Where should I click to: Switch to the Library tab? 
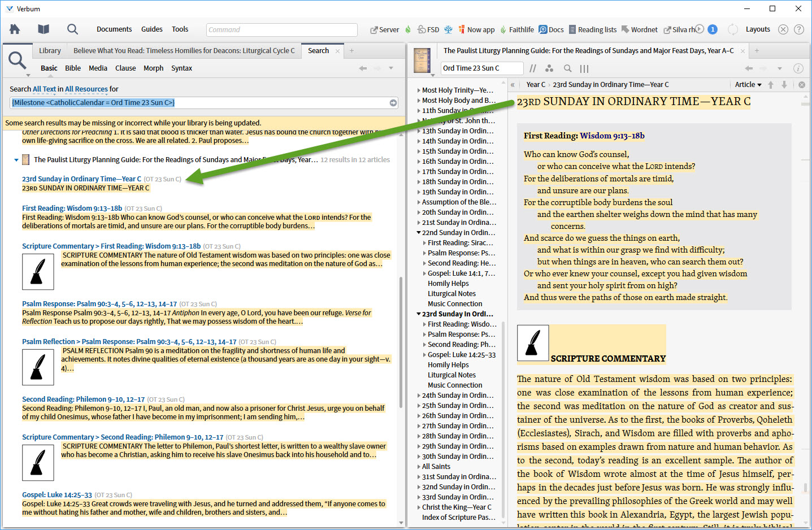pos(50,51)
